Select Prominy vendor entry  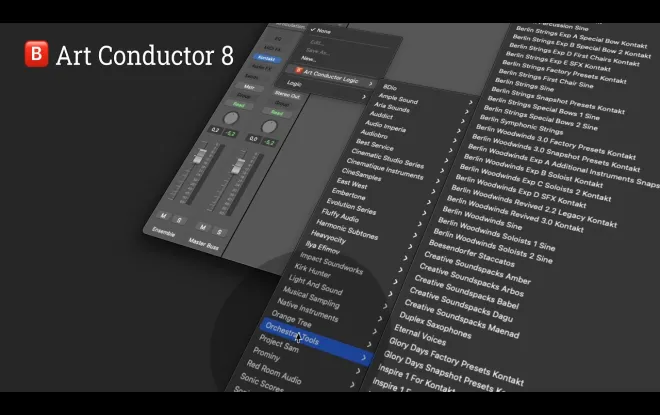click(266, 354)
